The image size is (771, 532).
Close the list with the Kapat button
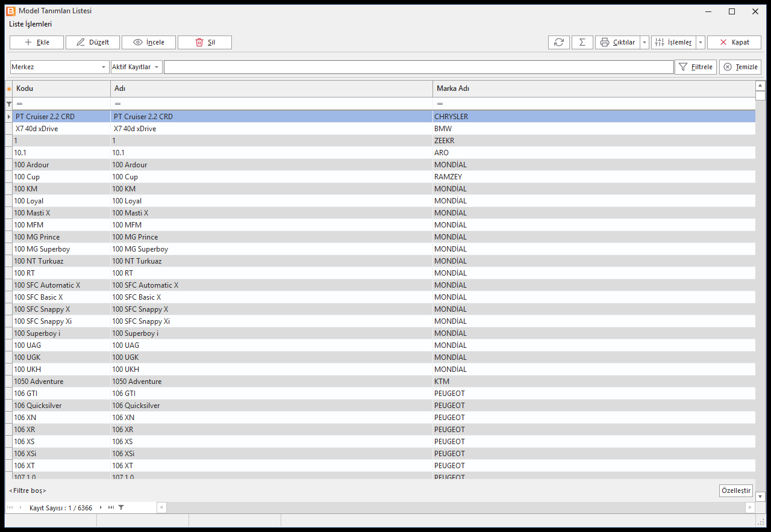point(734,42)
